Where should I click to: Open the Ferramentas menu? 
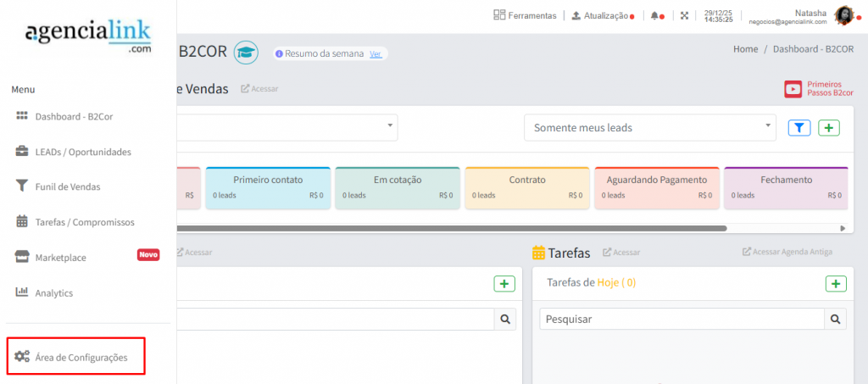pos(525,15)
